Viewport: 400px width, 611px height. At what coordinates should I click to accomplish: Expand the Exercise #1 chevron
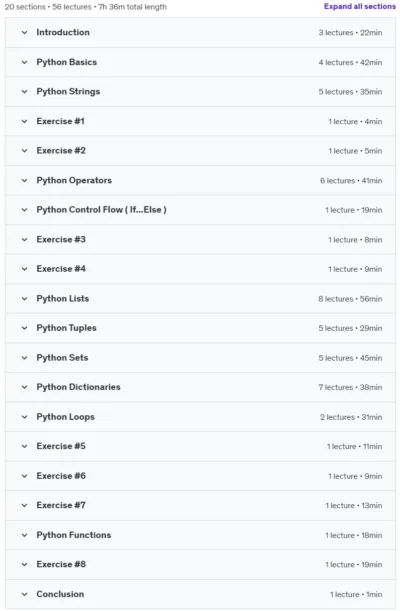click(x=24, y=121)
